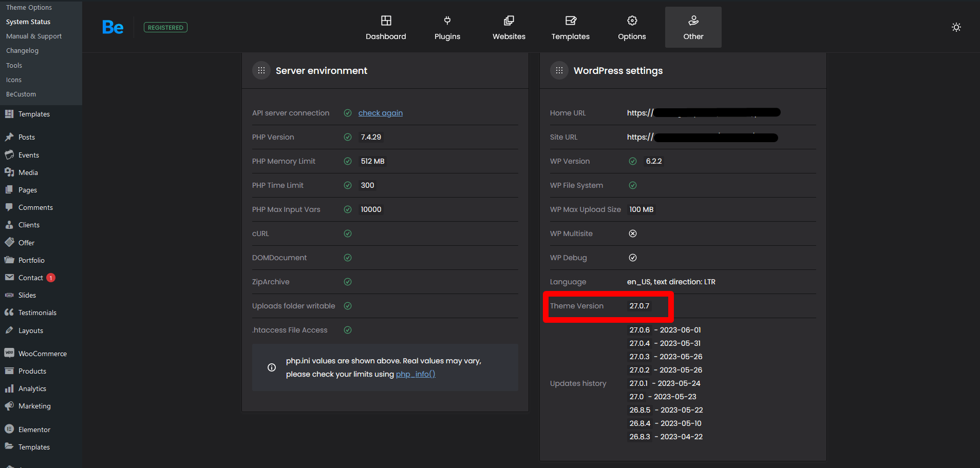Click Server environment grid drag icon
This screenshot has height=468, width=980.
click(261, 70)
